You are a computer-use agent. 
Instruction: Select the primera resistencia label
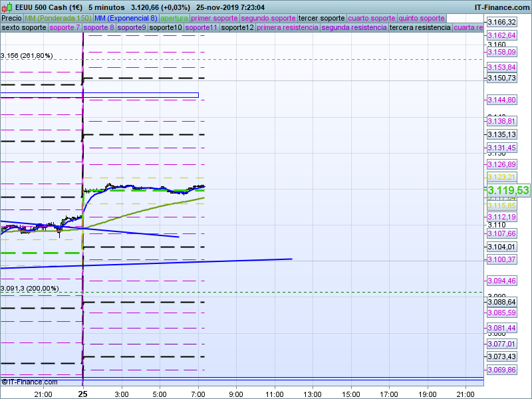pyautogui.click(x=286, y=28)
